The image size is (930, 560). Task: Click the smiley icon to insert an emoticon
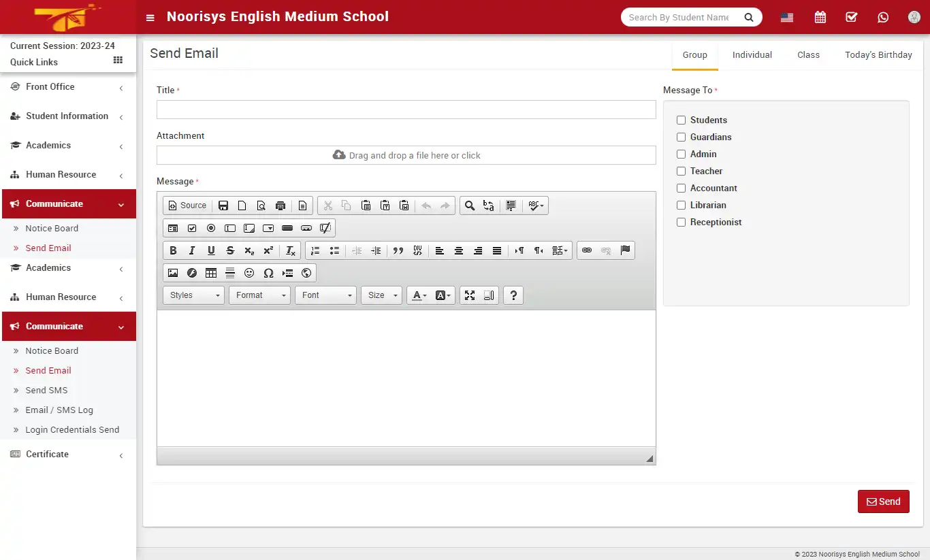[249, 273]
